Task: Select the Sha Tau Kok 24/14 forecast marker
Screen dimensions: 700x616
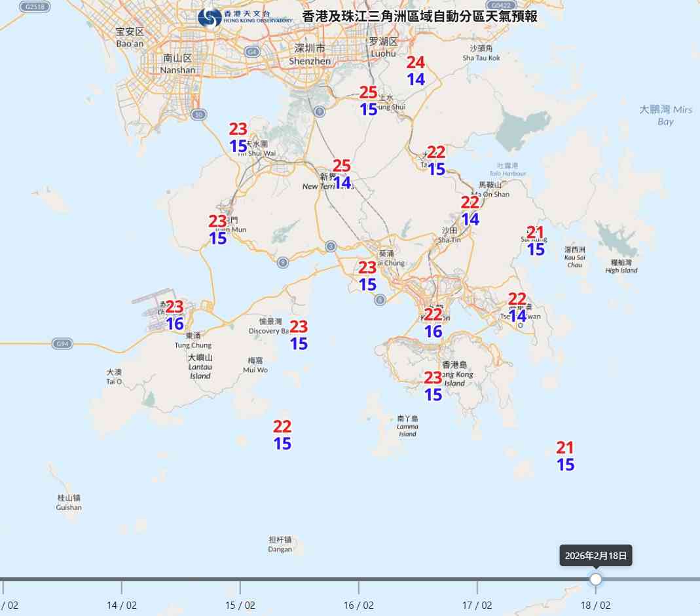Action: click(x=415, y=71)
